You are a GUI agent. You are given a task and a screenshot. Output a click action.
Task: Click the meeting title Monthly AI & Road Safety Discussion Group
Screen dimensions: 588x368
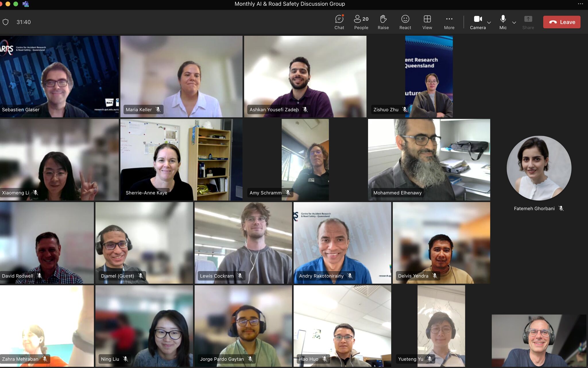tap(290, 4)
